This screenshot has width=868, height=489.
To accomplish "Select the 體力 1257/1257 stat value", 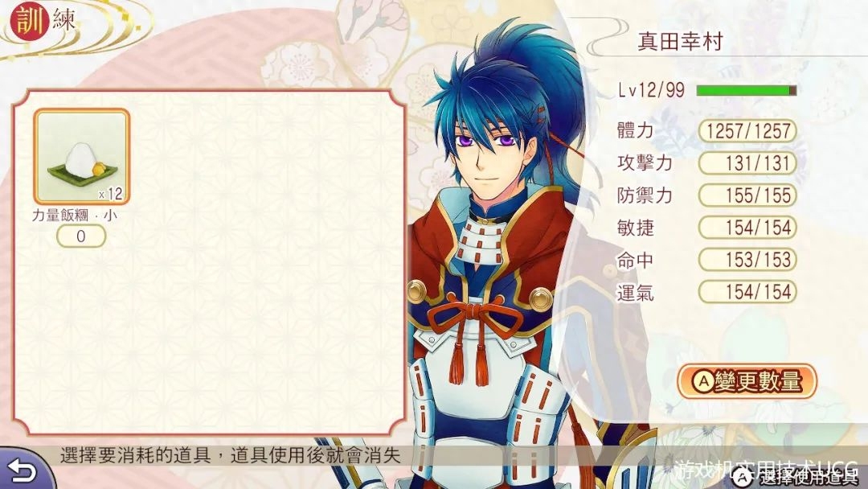I will (747, 131).
